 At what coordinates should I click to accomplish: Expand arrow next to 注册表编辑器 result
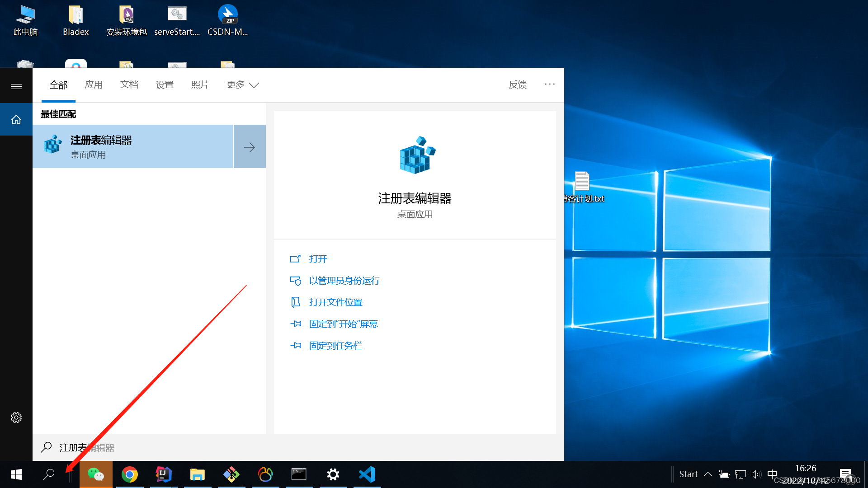250,147
